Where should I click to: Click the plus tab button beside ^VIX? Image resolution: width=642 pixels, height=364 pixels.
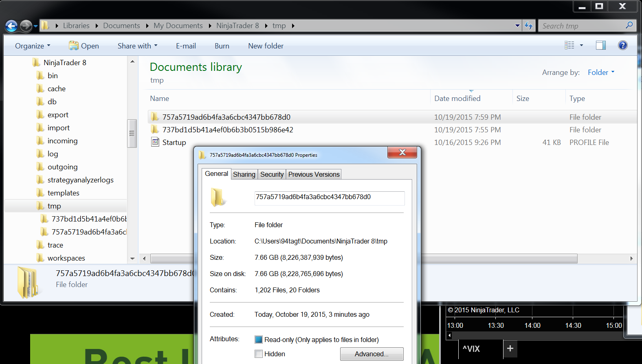tap(510, 349)
